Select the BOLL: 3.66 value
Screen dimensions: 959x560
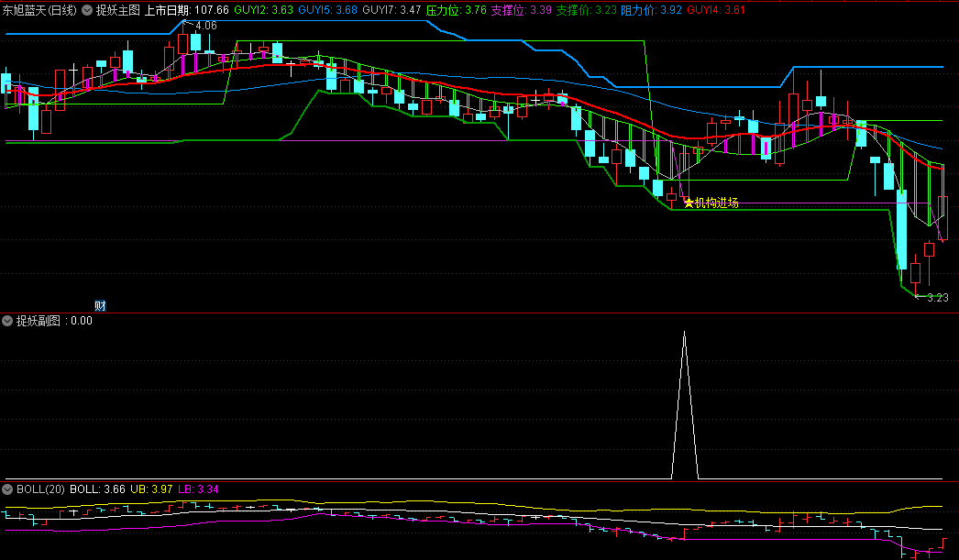(97, 489)
